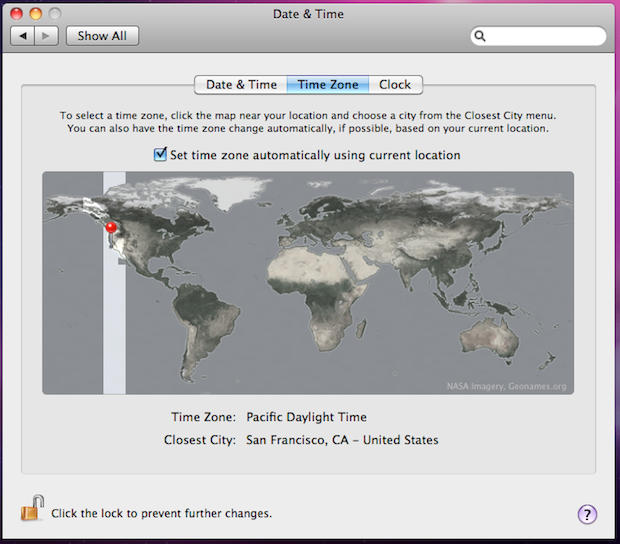
Task: Click the yellow minimize window button
Action: coord(36,14)
